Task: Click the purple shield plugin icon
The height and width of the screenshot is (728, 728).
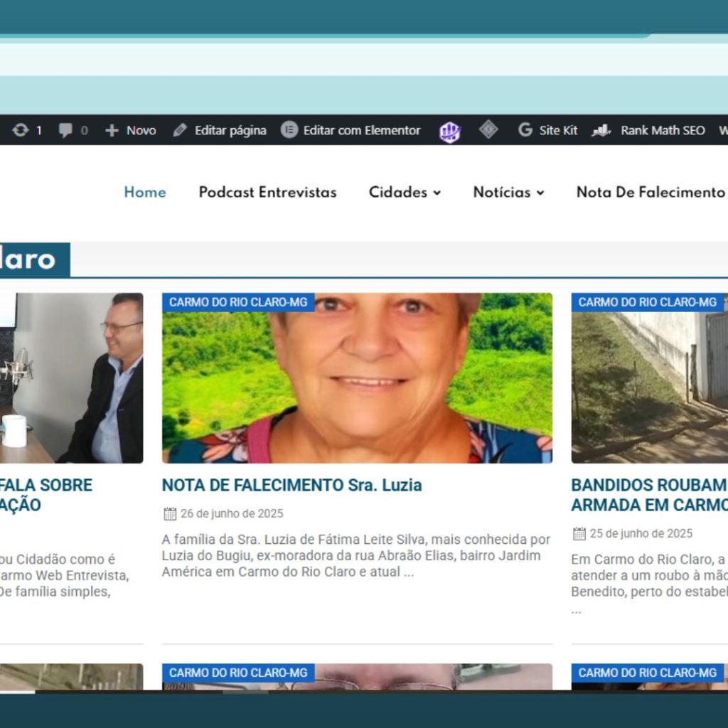Action: [x=449, y=132]
